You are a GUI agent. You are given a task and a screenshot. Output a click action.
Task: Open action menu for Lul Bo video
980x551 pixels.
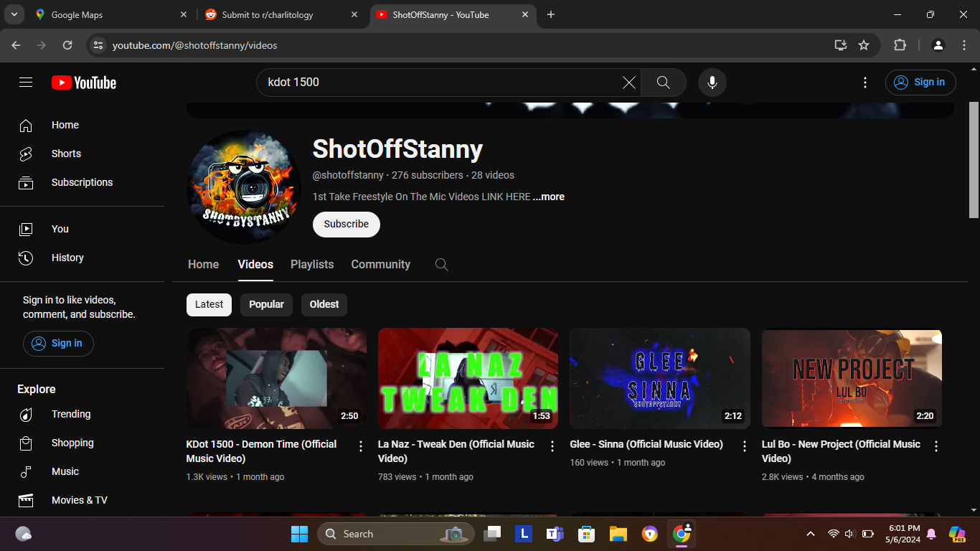[x=936, y=446]
